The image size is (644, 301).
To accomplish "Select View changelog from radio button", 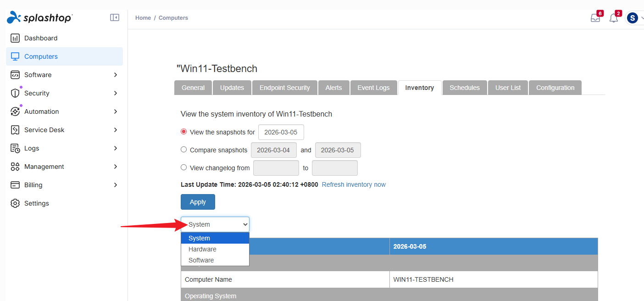I will click(184, 167).
